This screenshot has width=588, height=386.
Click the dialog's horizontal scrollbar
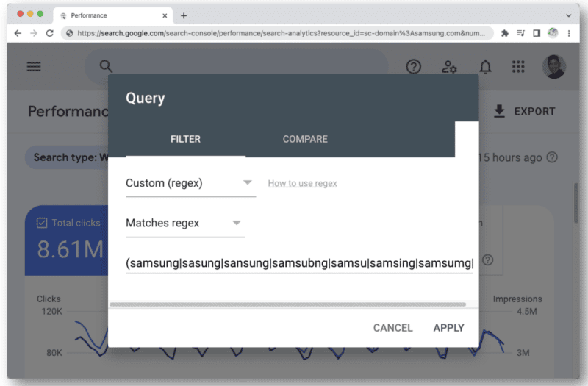coord(287,304)
